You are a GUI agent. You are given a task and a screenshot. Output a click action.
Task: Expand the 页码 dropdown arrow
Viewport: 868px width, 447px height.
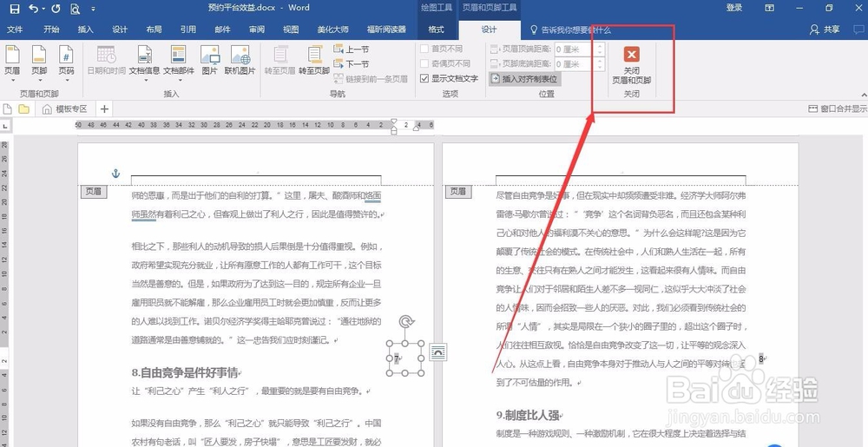tap(66, 80)
